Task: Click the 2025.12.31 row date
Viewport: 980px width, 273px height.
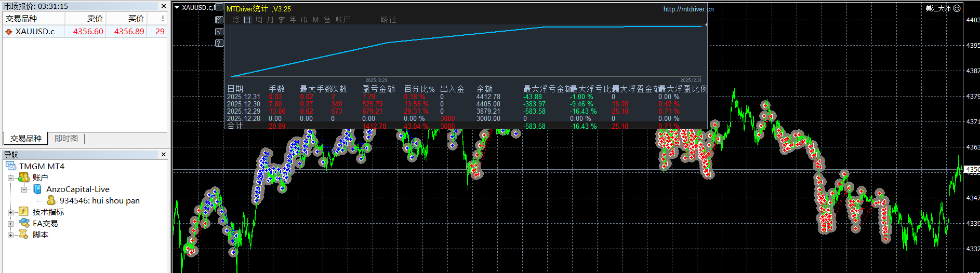Action: (x=243, y=97)
